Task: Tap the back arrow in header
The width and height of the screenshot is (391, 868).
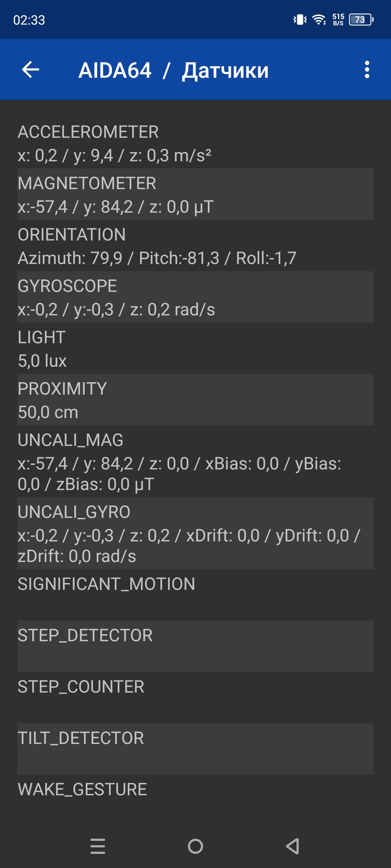Action: [x=30, y=70]
